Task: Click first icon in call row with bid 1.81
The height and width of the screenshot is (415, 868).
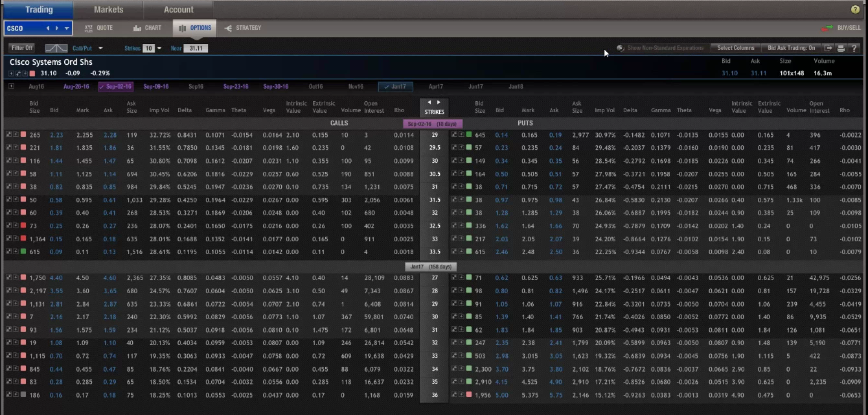Action: click(x=8, y=148)
